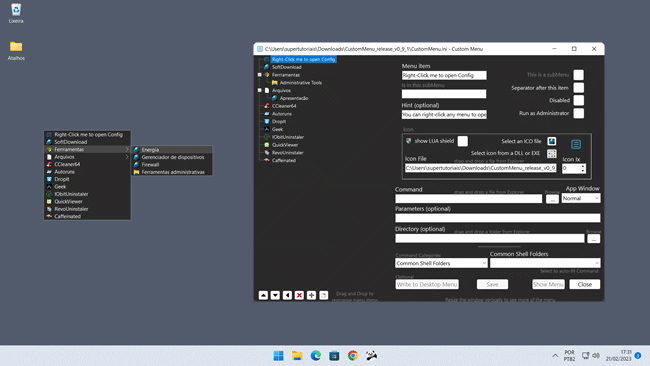This screenshot has height=366, width=650.
Task: Open Microsoft Edge from the taskbar
Action: (x=316, y=356)
